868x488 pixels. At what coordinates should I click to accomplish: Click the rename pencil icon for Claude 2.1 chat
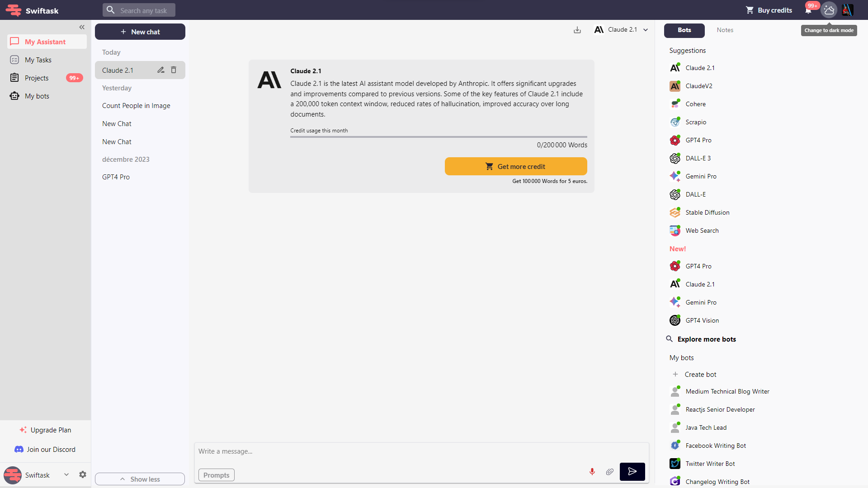(x=160, y=70)
